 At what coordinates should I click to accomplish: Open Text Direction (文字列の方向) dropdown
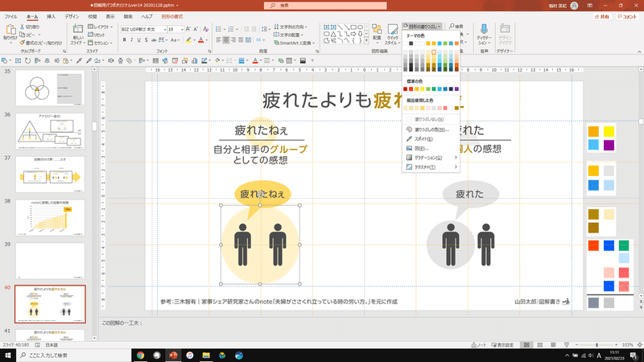290,27
